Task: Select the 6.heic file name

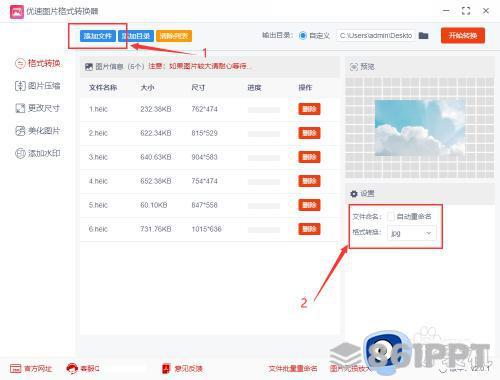Action: pyautogui.click(x=98, y=229)
